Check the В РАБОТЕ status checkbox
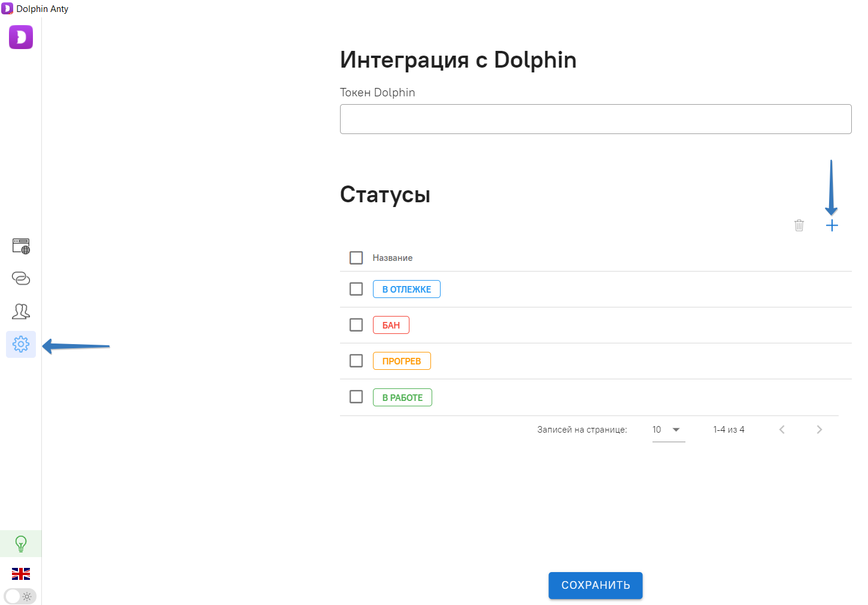 click(x=356, y=397)
